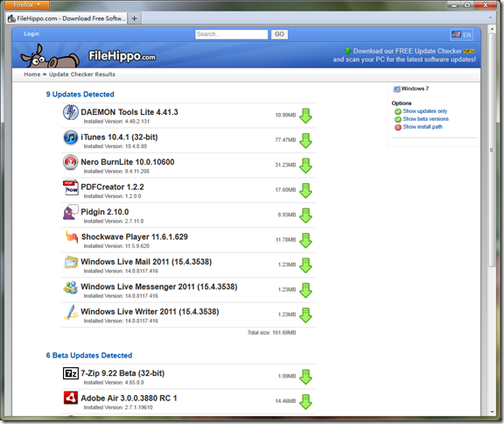Screen dimensions: 504x424
Task: Download DAEMON Tools Lite via green arrow
Action: [x=305, y=116]
